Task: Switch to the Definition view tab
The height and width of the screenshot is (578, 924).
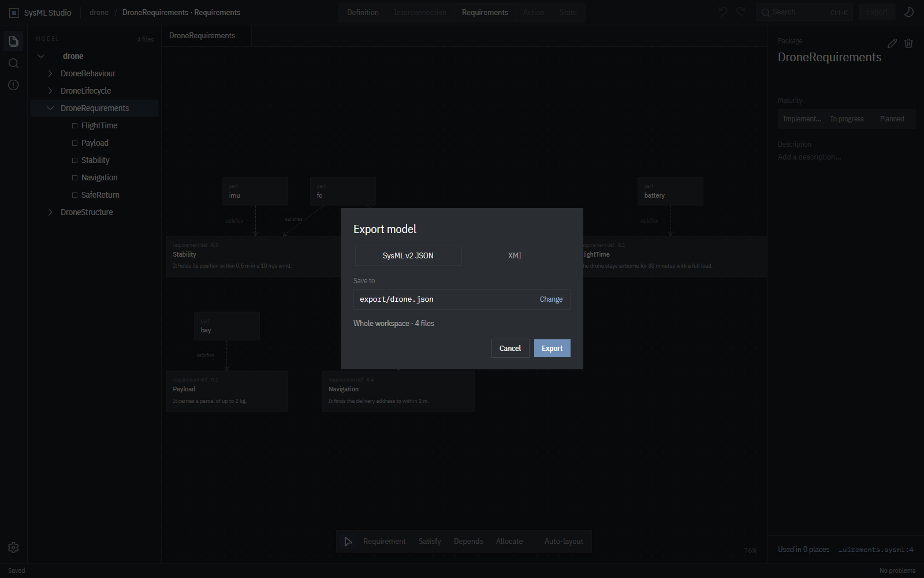Action: [x=363, y=12]
